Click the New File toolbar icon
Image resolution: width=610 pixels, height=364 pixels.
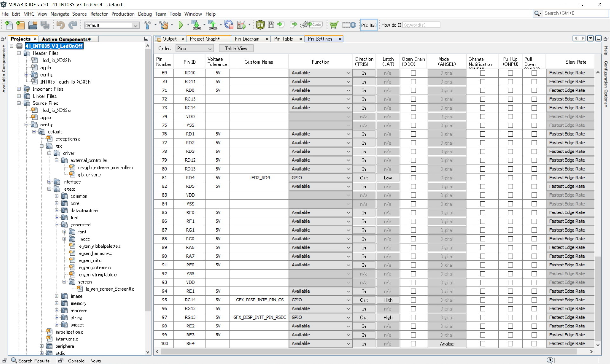coord(9,25)
